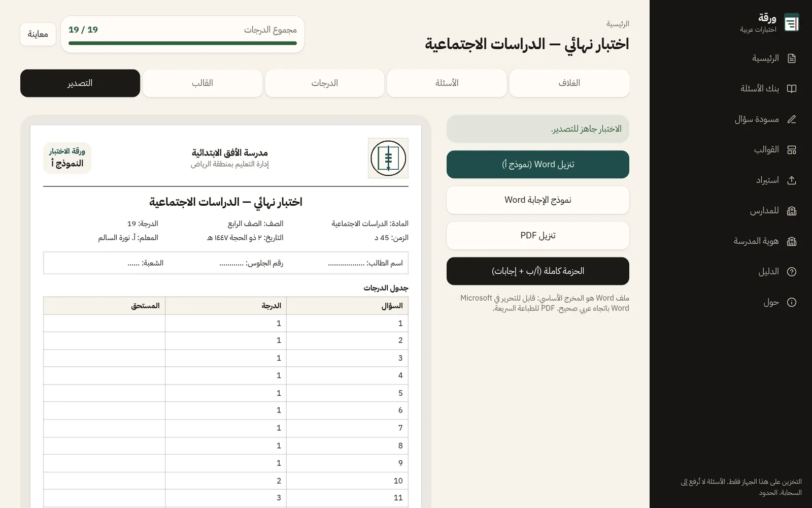Switch to the الدرجات tab

tap(325, 83)
